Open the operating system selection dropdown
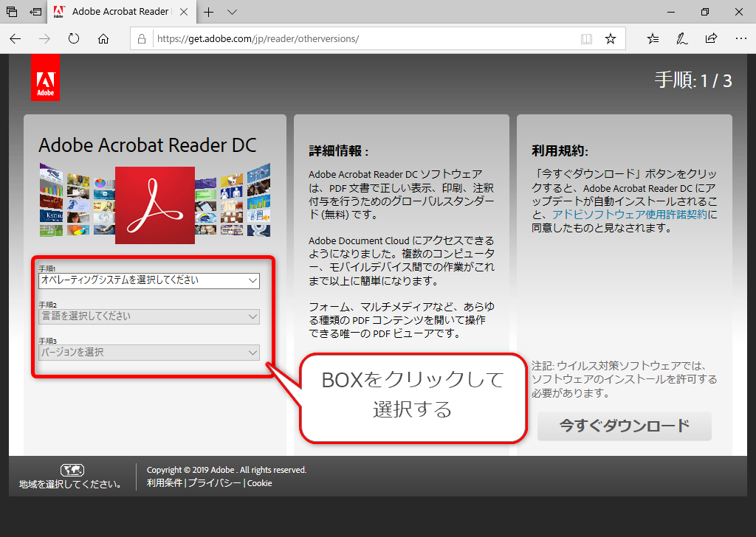 point(149,280)
